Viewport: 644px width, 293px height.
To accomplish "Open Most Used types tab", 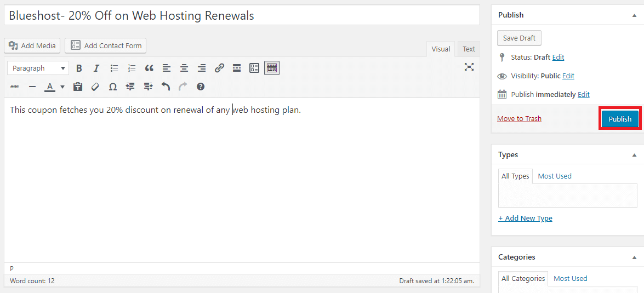I will tap(555, 176).
